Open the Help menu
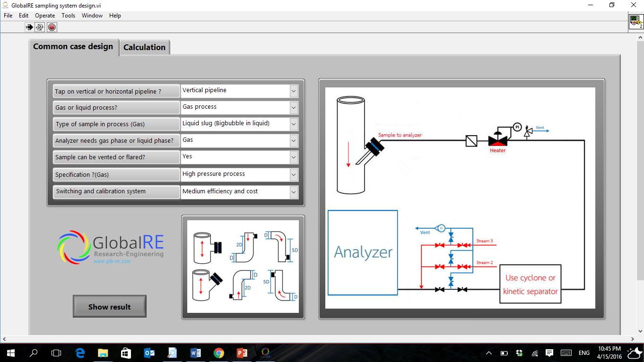 click(x=115, y=16)
